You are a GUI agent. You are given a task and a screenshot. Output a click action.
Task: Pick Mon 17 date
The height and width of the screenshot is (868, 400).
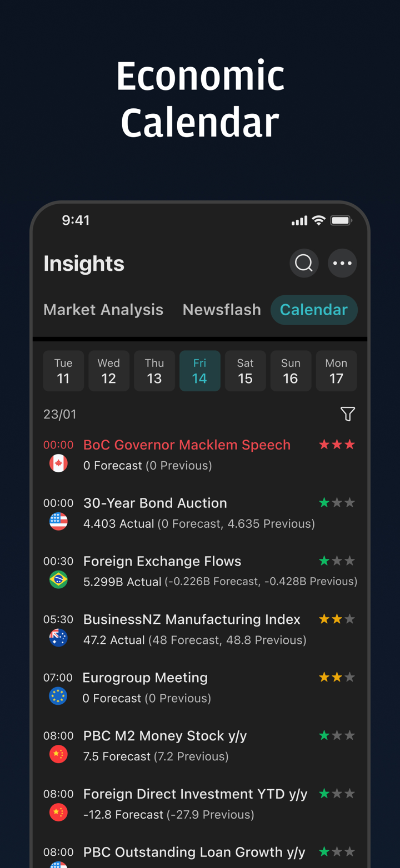pos(336,371)
